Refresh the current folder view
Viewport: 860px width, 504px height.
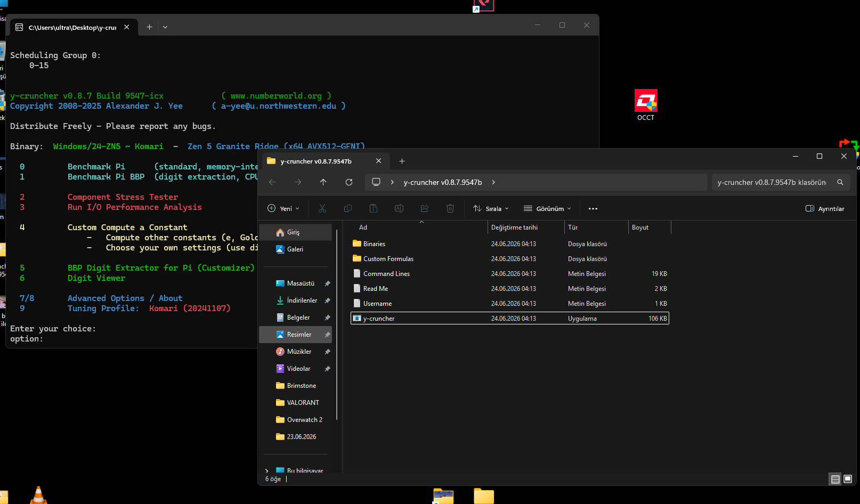click(349, 182)
